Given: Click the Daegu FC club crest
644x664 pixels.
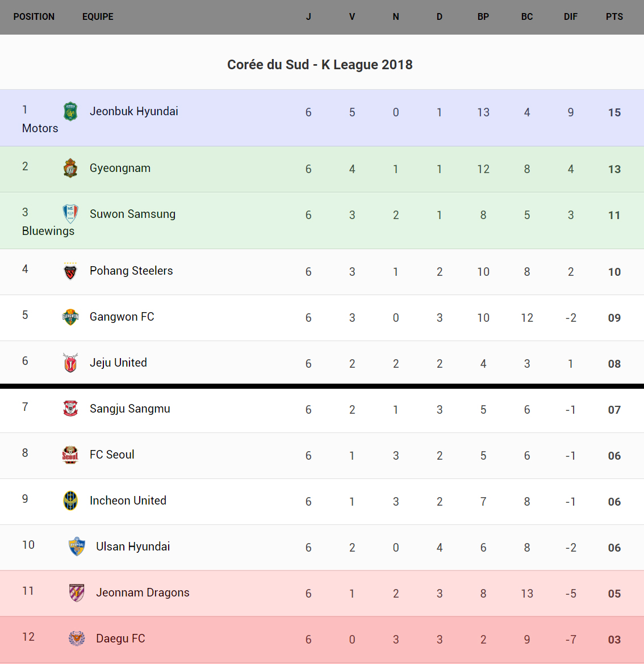Looking at the screenshot, I should pyautogui.click(x=77, y=638).
